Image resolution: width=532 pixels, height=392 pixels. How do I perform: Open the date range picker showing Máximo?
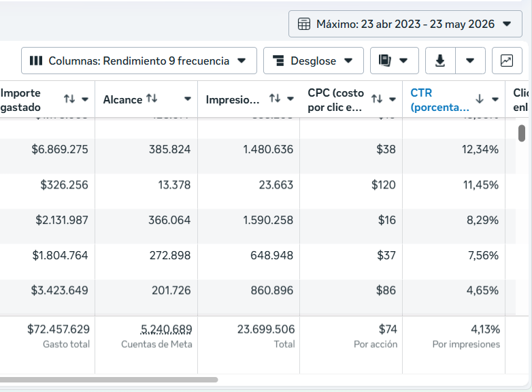405,24
